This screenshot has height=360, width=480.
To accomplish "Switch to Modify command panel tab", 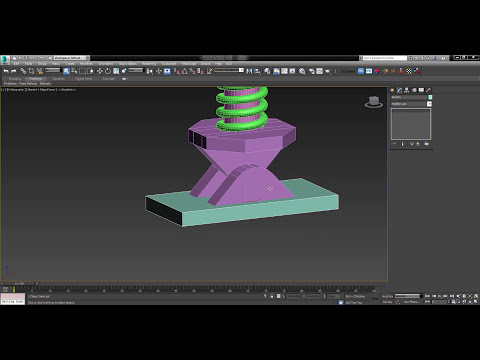I will (x=399, y=90).
